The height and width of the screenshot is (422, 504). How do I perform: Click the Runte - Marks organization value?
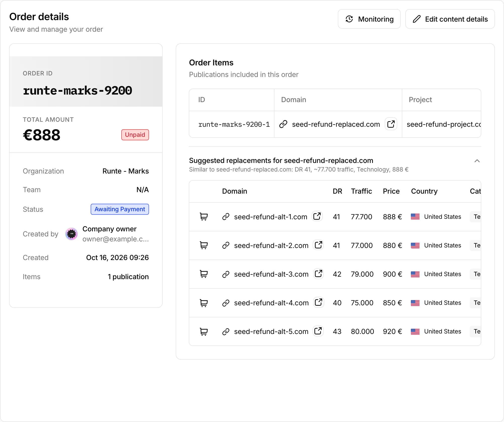tap(126, 171)
